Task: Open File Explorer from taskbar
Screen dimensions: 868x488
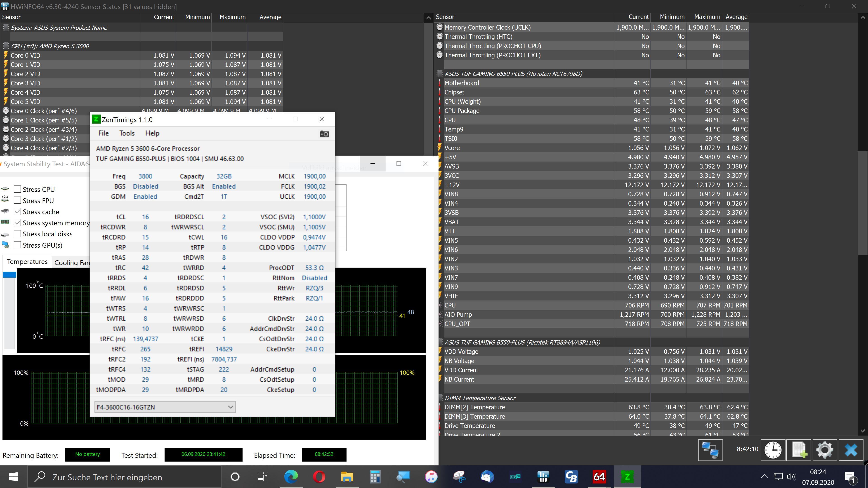Action: (347, 476)
